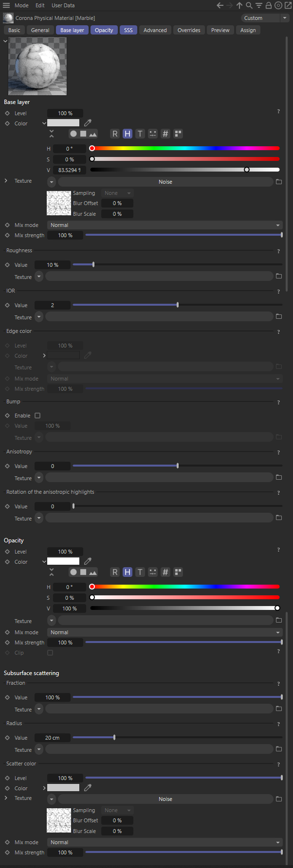Screen dimensions: 293x868
Task: Switch Opacity color to RGB mode
Action: pyautogui.click(x=115, y=572)
